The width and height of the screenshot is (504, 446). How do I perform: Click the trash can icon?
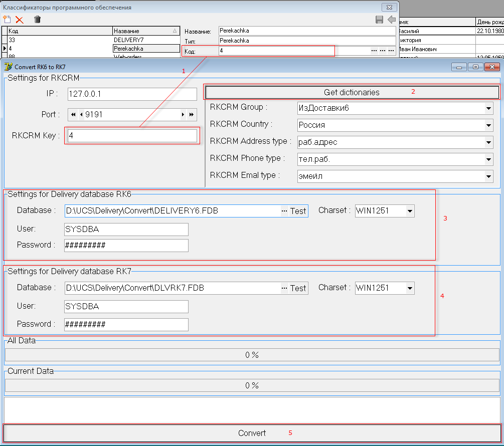point(37,20)
